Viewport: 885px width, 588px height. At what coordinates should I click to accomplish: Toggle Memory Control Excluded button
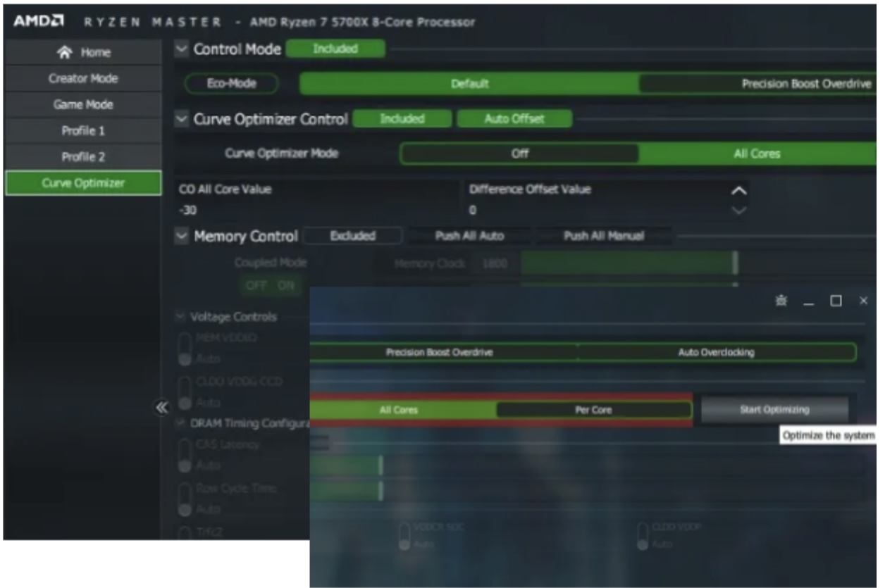[x=353, y=237]
